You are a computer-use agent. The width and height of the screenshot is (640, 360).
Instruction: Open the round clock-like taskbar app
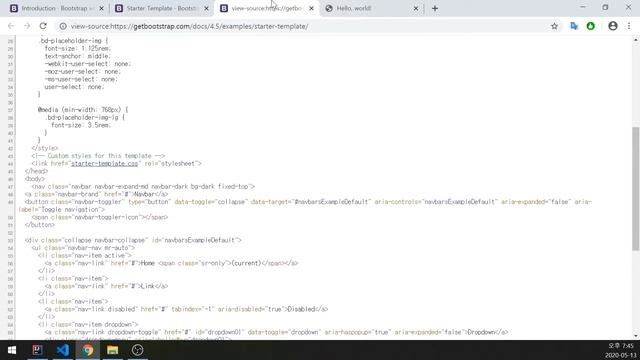(138, 350)
